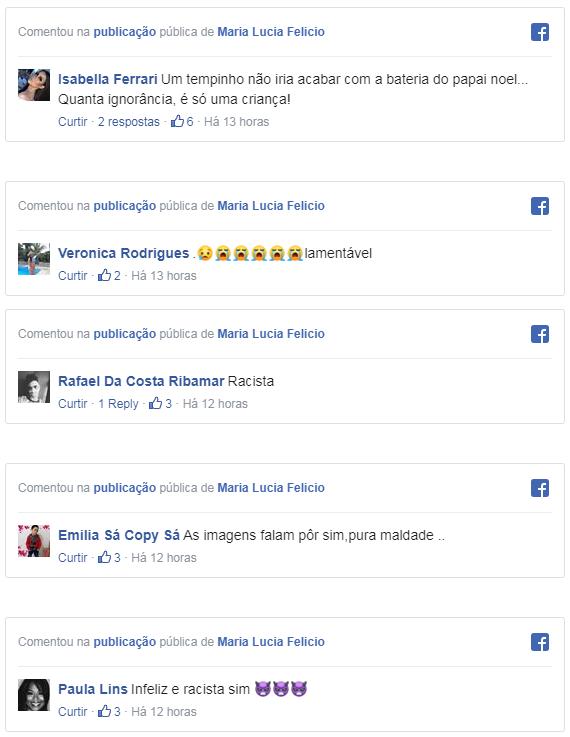Image resolution: width=570 pixels, height=737 pixels.
Task: Click the thumbs-up icon showing 6 likes
Action: point(177,121)
